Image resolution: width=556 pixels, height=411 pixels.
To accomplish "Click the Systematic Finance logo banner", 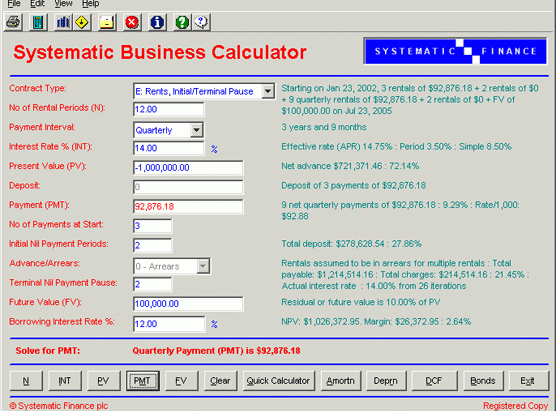I will coord(455,51).
